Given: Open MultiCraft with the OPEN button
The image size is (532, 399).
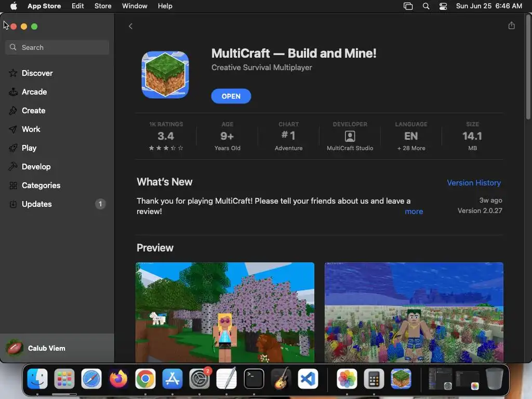Looking at the screenshot, I should [x=231, y=96].
